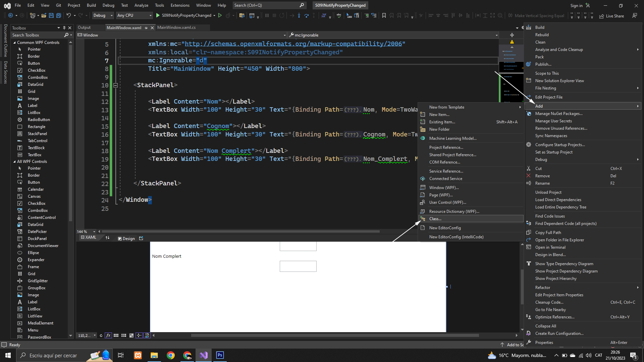
Task: Click the Save All toolbar icon
Action: click(x=58, y=15)
